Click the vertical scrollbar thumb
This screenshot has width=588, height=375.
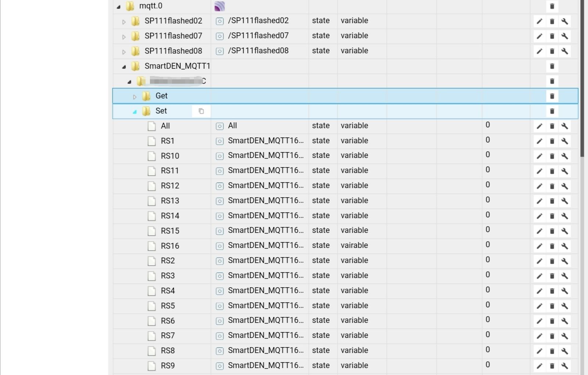pyautogui.click(x=582, y=78)
